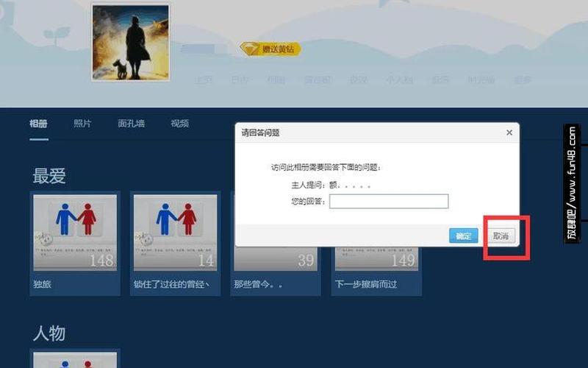
Task: Go to the 视频 tab
Action: coord(179,124)
